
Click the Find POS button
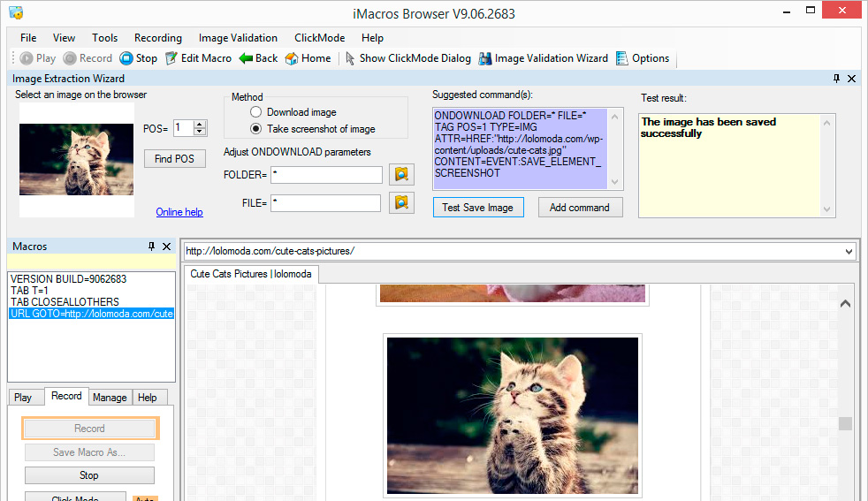[174, 159]
